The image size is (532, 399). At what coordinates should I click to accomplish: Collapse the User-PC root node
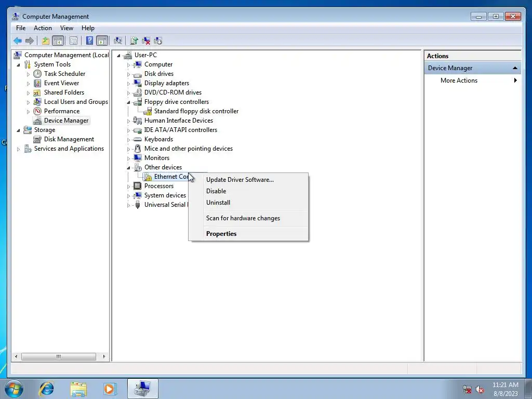[x=119, y=55]
